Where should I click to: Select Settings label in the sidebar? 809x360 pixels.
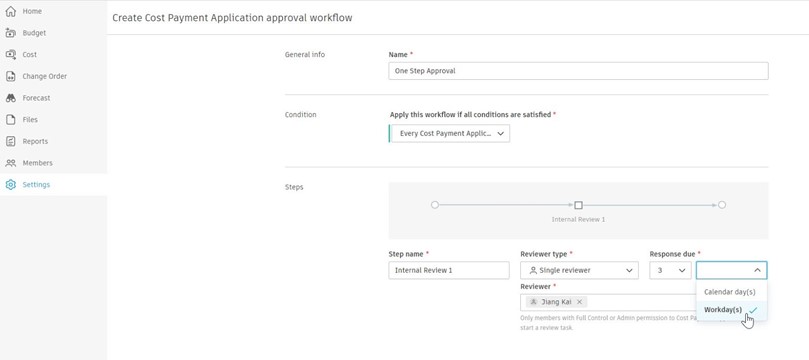(x=36, y=185)
